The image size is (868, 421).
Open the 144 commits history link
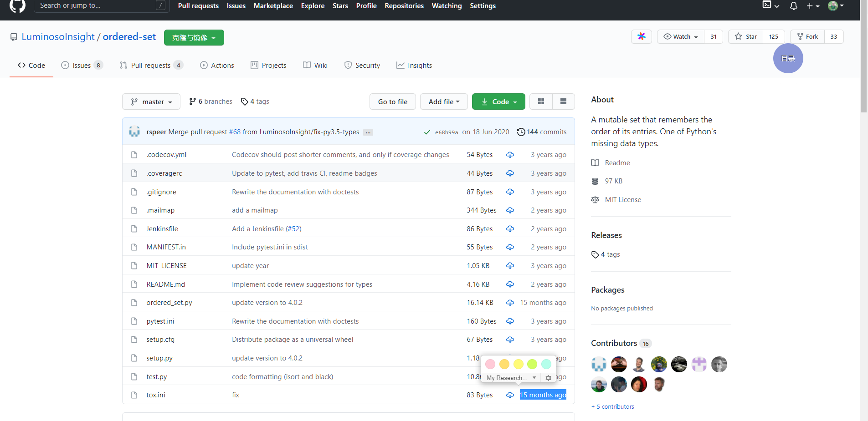pyautogui.click(x=542, y=132)
